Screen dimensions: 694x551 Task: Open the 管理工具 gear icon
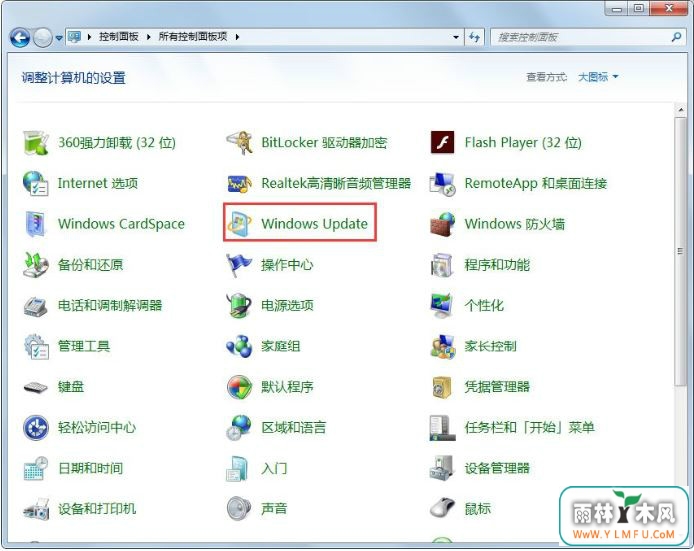point(36,347)
